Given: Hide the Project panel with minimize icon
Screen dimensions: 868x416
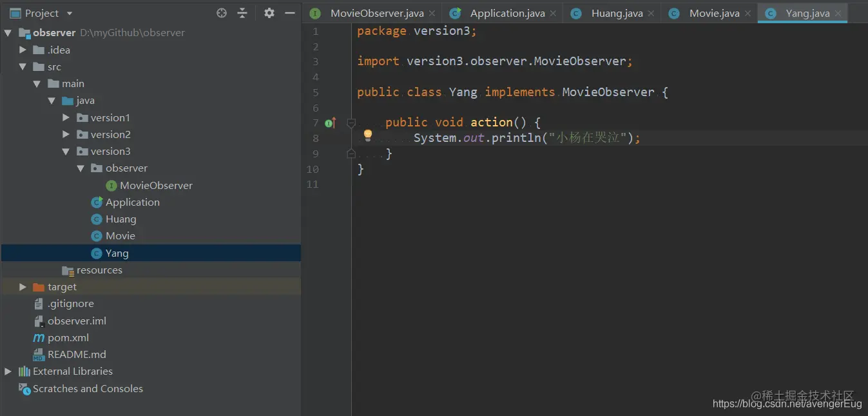Looking at the screenshot, I should [x=290, y=13].
